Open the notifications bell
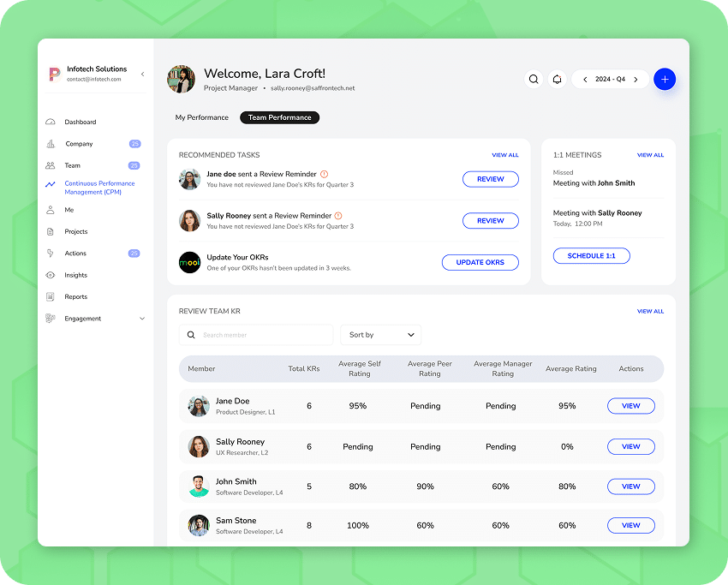728x585 pixels. [x=557, y=79]
